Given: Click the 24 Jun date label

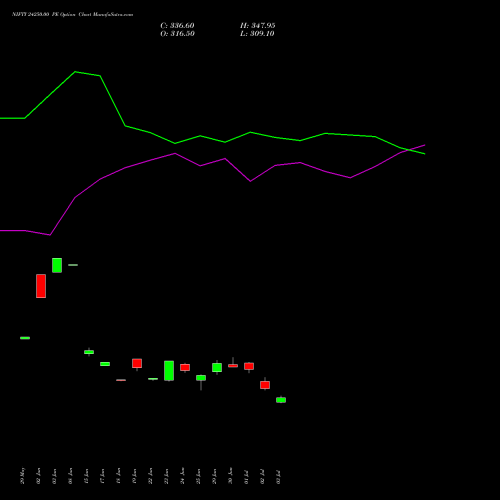Looking at the screenshot, I should tap(183, 476).
